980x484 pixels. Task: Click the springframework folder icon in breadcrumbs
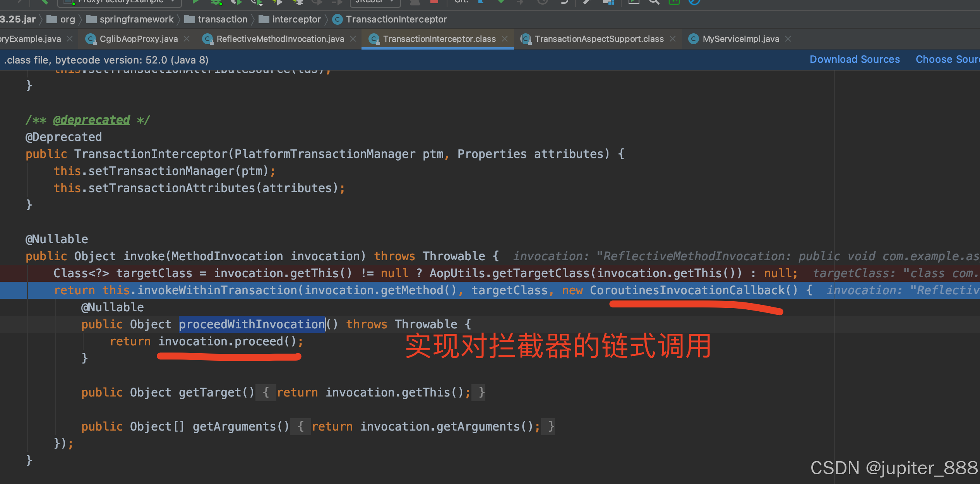91,19
